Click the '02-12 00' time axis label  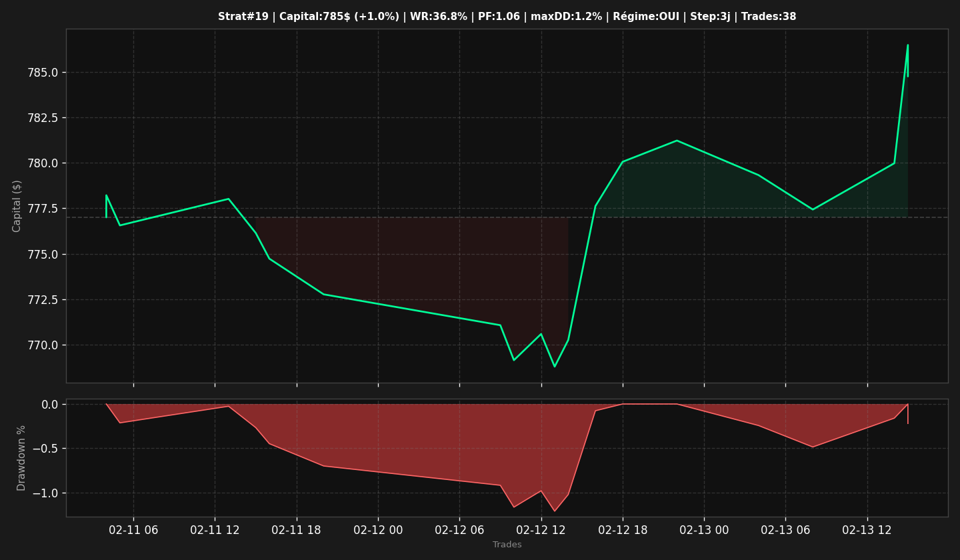pyautogui.click(x=378, y=531)
